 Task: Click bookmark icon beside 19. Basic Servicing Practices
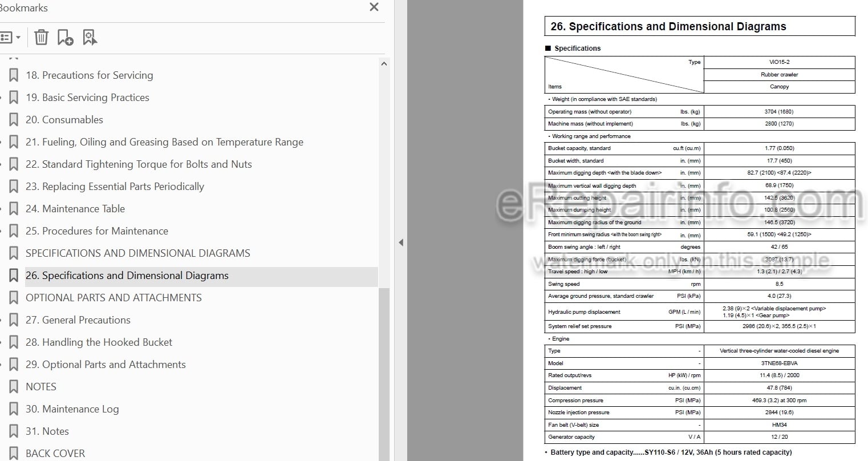pyautogui.click(x=14, y=98)
